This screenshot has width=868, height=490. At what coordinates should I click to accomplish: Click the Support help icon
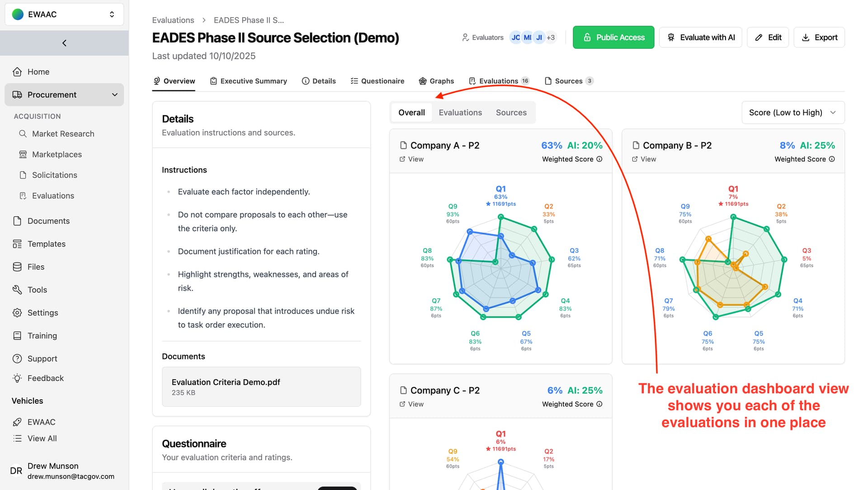pos(17,359)
